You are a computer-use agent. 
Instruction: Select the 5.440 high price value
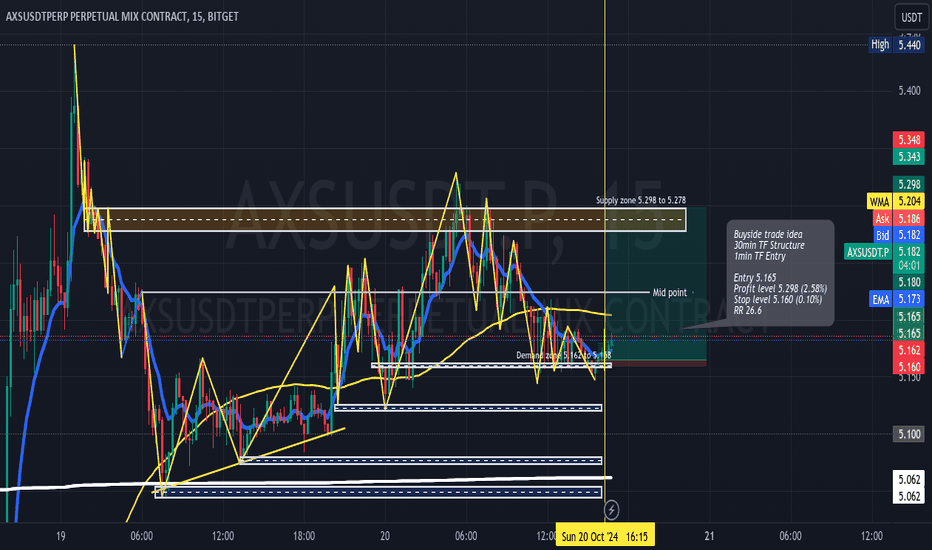[x=909, y=45]
